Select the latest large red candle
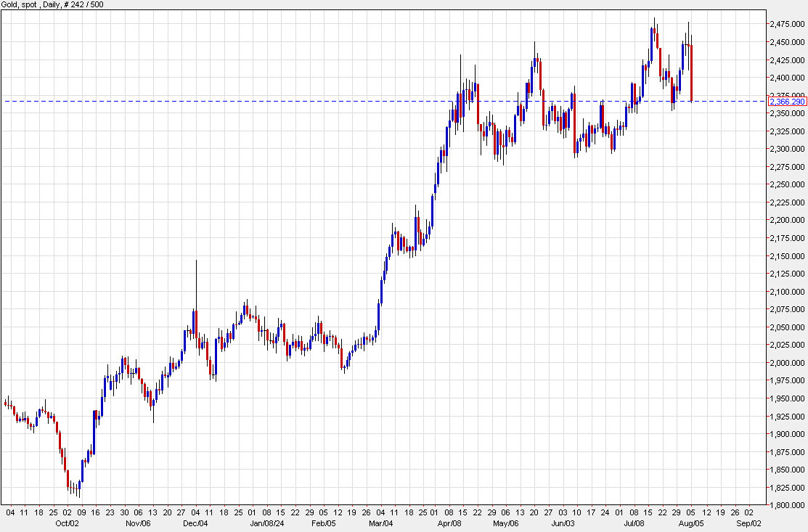This screenshot has height=532, width=808. 691,73
